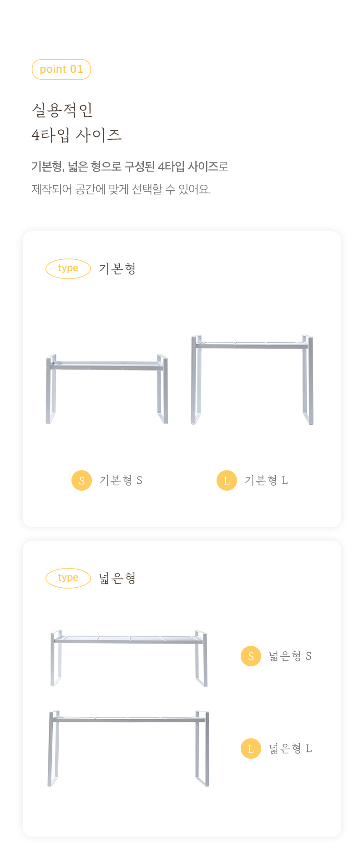Viewport: 364px width, 868px height.
Task: Click the yellow S circle for 기본형 S
Action: point(82,480)
